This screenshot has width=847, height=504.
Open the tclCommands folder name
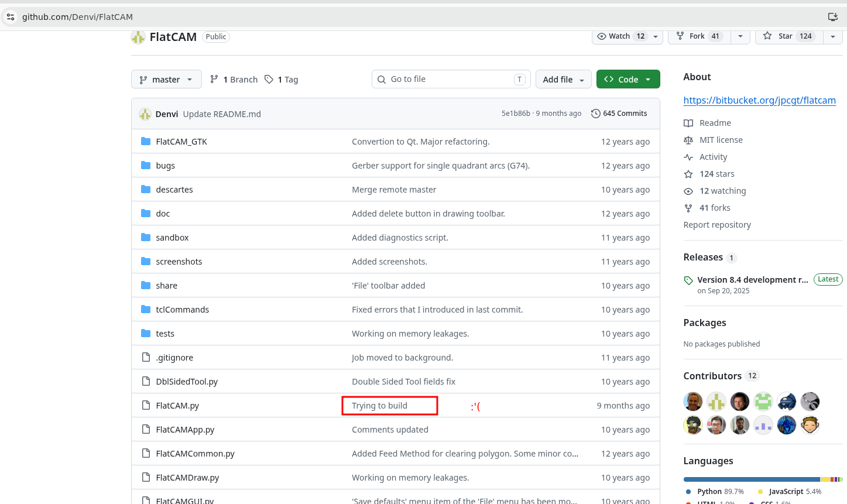182,310
